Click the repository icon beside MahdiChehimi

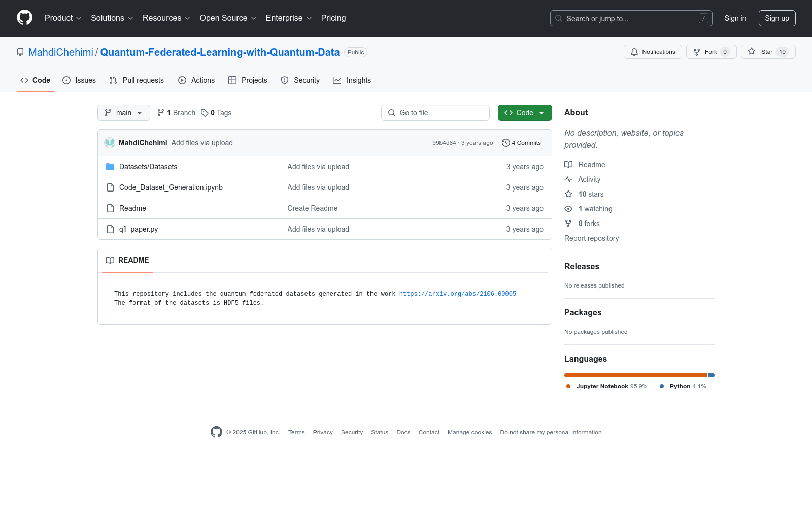[20, 52]
